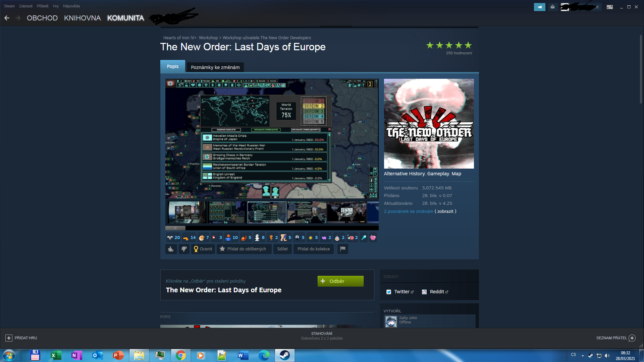The height and width of the screenshot is (362, 644).
Task: Go to OBCHOD section
Action: coord(42,18)
